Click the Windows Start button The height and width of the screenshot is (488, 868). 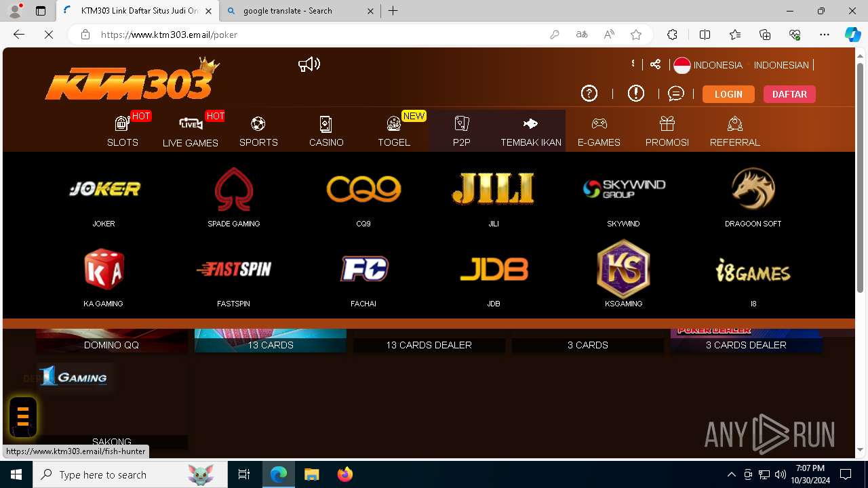click(x=16, y=474)
